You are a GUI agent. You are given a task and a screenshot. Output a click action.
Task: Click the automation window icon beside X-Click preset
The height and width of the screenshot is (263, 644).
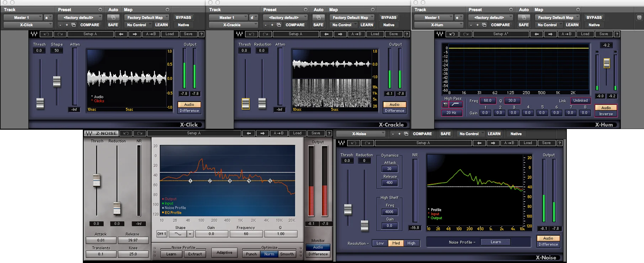(x=113, y=17)
